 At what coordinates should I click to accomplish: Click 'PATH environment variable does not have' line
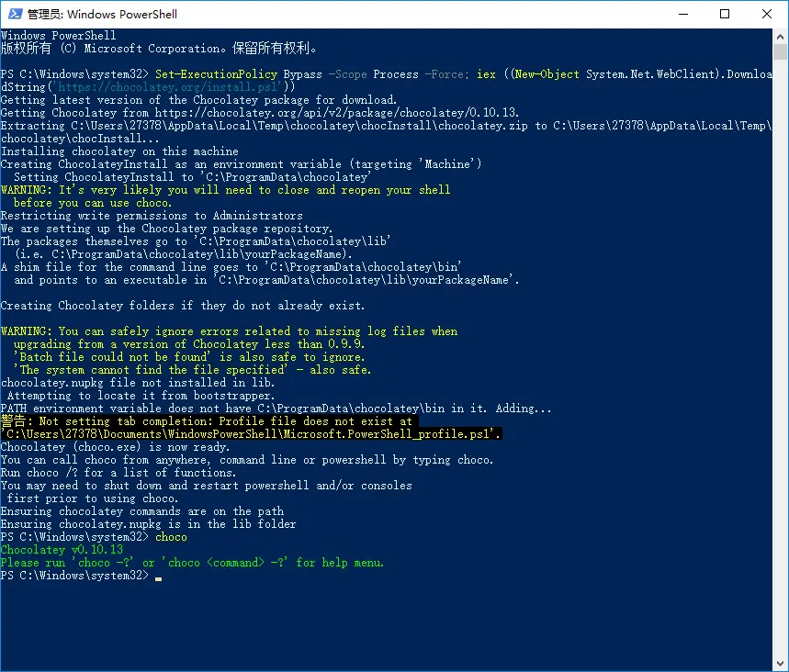276,409
